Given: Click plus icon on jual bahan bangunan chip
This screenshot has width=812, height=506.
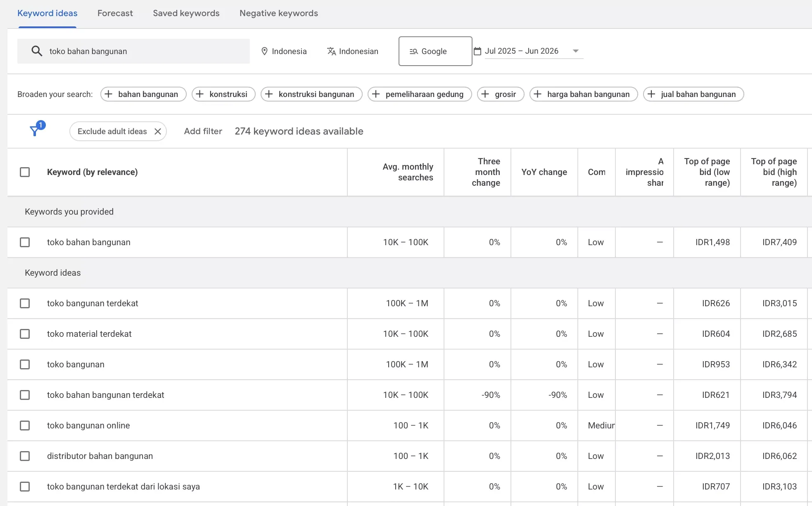Looking at the screenshot, I should [651, 94].
